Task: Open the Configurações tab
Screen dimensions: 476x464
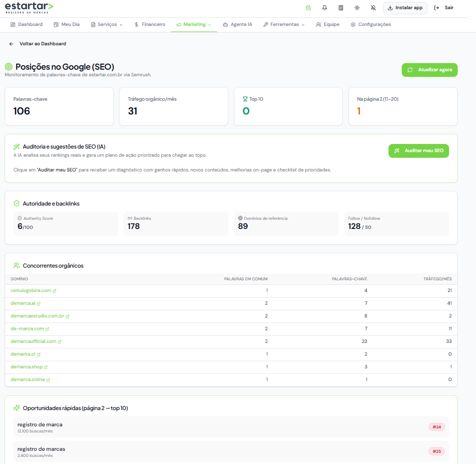Action: [371, 24]
